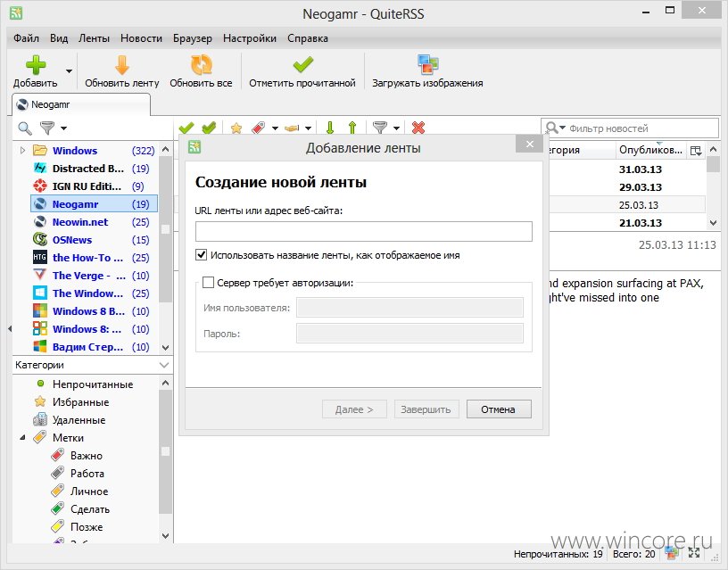The image size is (728, 570).
Task: Click the single green check mark-read icon
Action: coord(186,128)
